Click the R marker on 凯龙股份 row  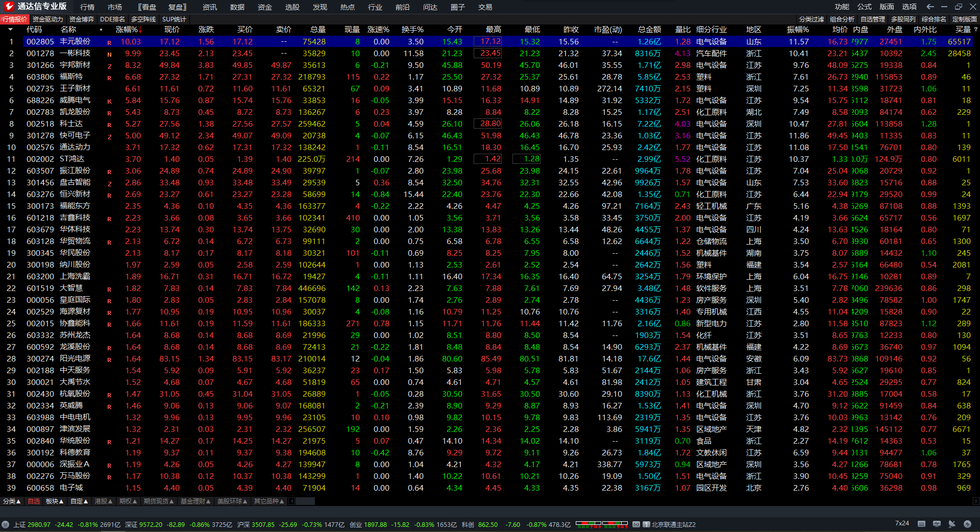pyautogui.click(x=109, y=113)
